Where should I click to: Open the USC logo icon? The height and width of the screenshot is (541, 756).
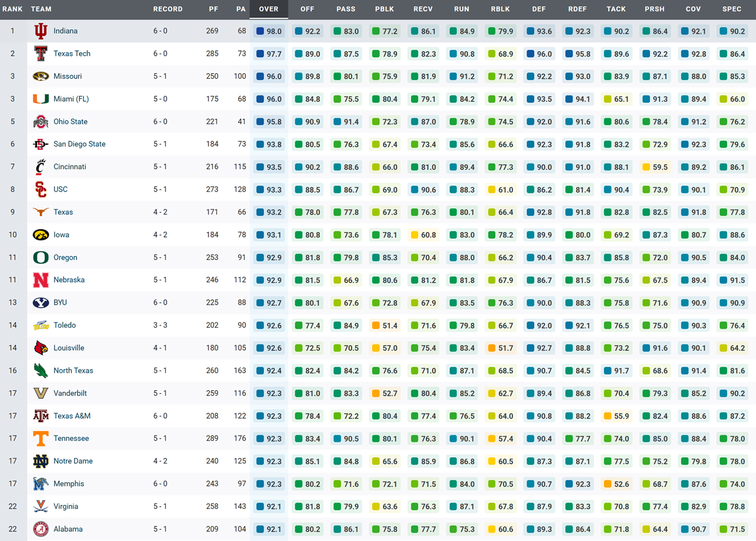41,190
